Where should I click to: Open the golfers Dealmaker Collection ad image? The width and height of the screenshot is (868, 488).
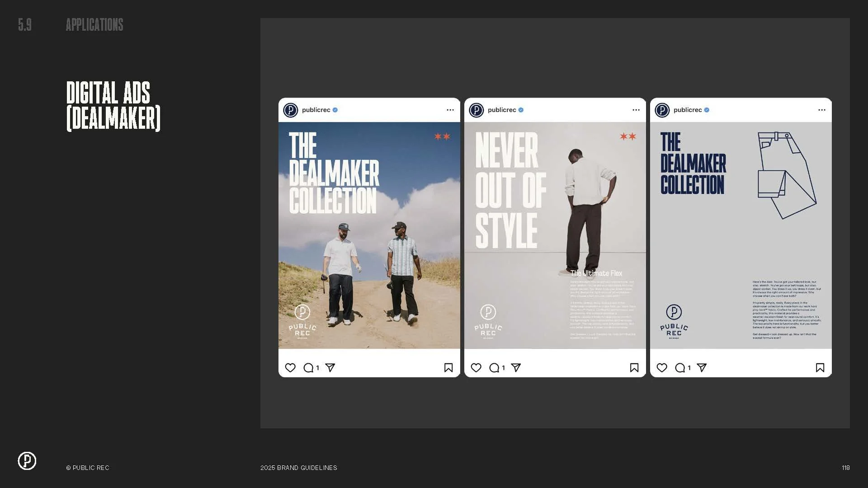point(369,235)
